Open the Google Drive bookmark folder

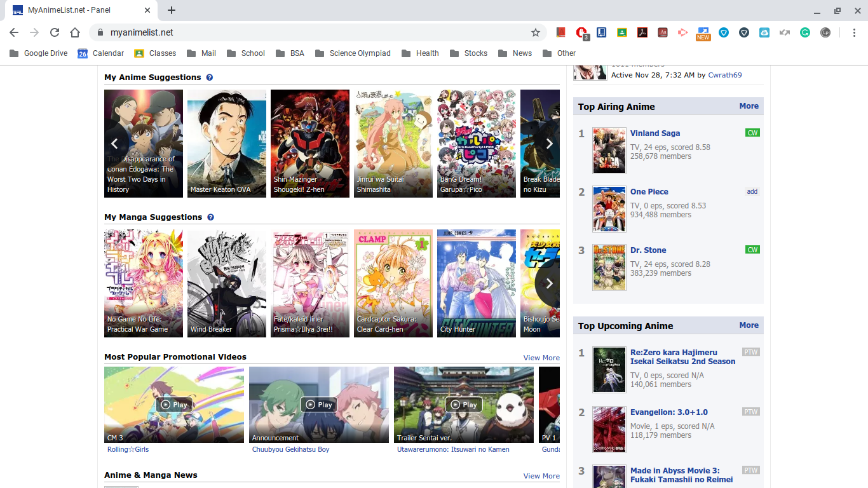point(39,53)
